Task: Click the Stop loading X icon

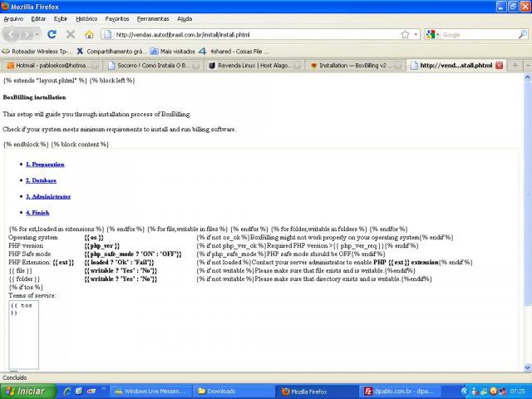Action: [x=71, y=34]
